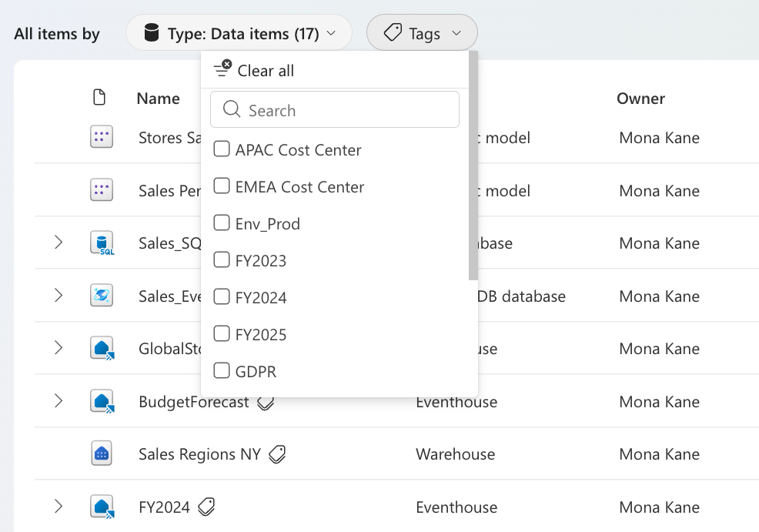Expand the FY2024 Eventhouse row
Screen dimensions: 759x532
59,507
